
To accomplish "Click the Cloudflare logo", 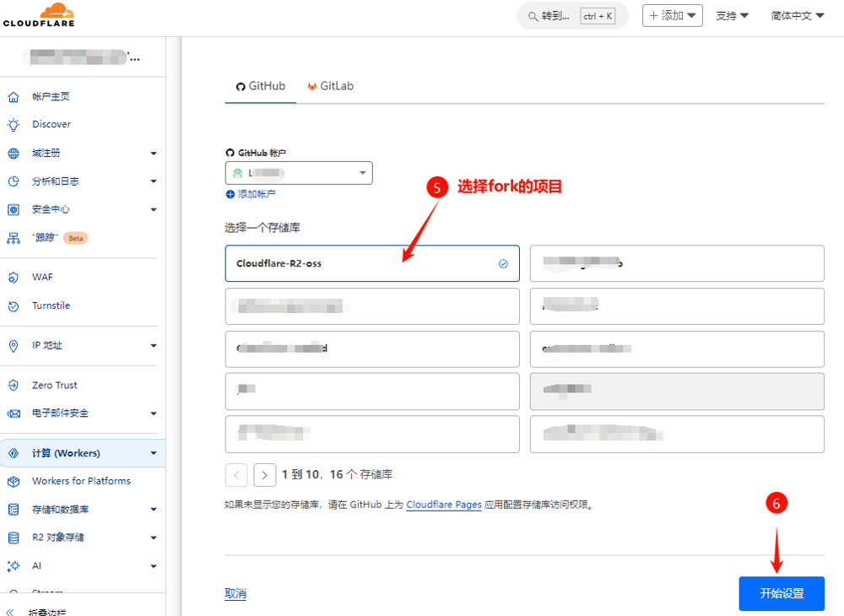I will point(39,15).
